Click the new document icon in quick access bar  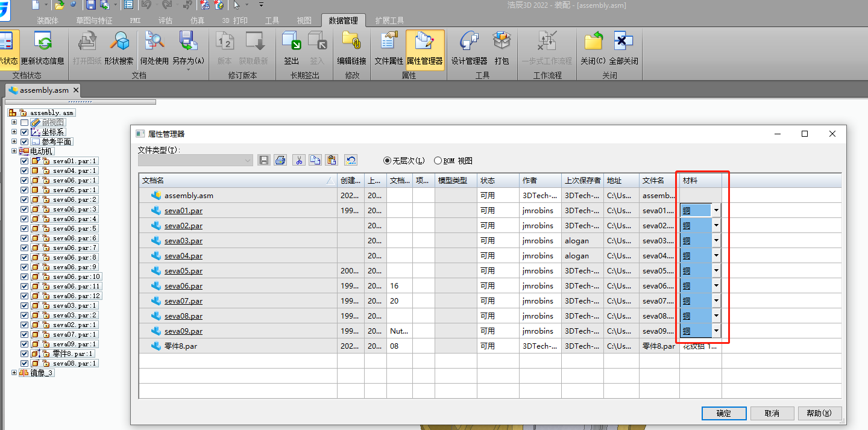tap(36, 5)
